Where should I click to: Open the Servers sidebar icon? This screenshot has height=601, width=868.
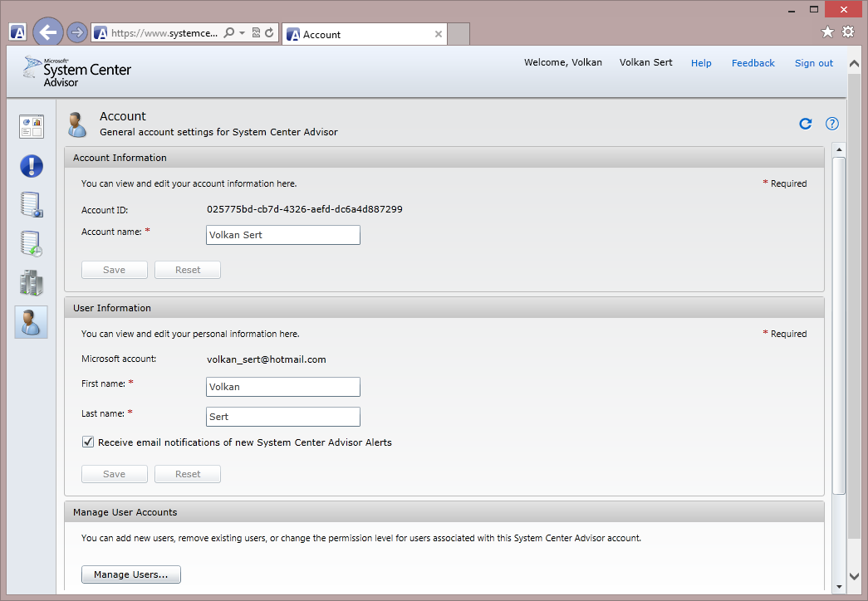32,283
